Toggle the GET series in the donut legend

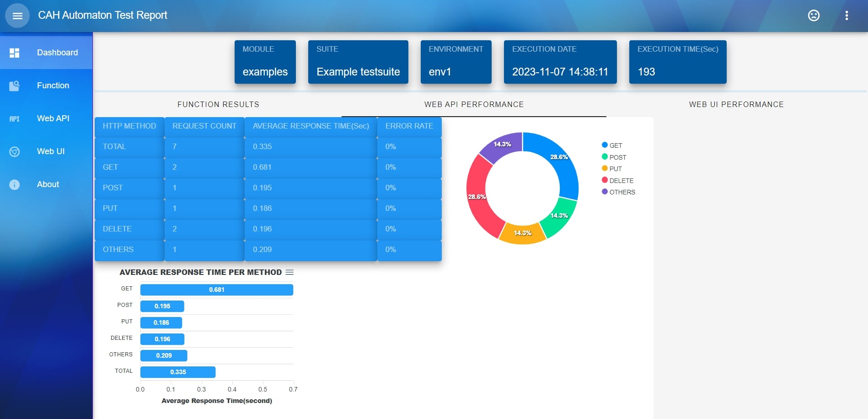614,145
